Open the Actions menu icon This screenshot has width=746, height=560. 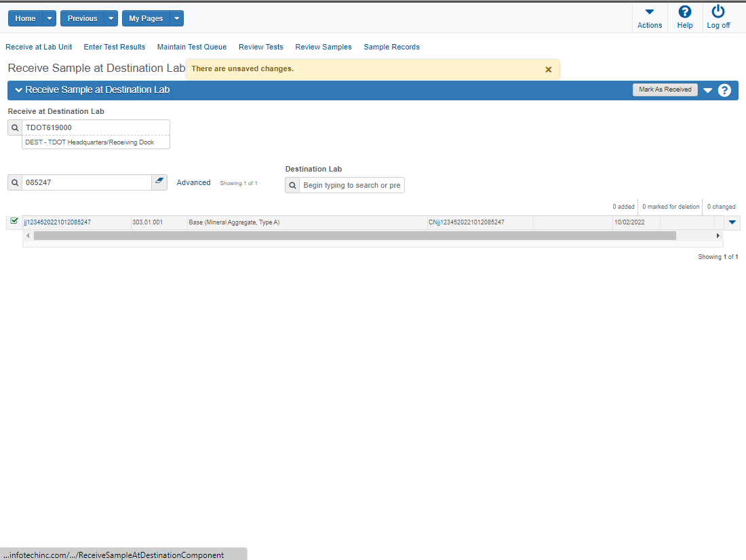tap(650, 12)
